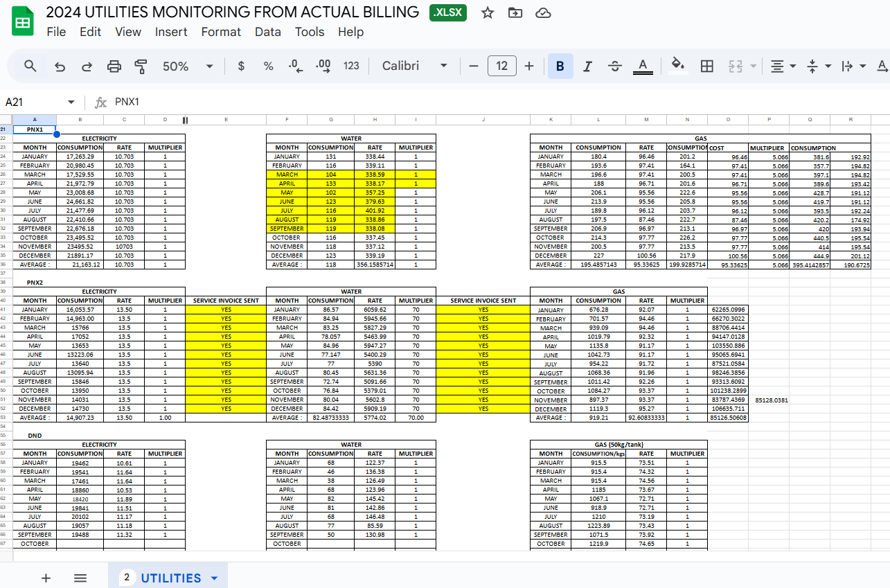Increase decimal places
Screen dimensions: 890x588
[323, 66]
